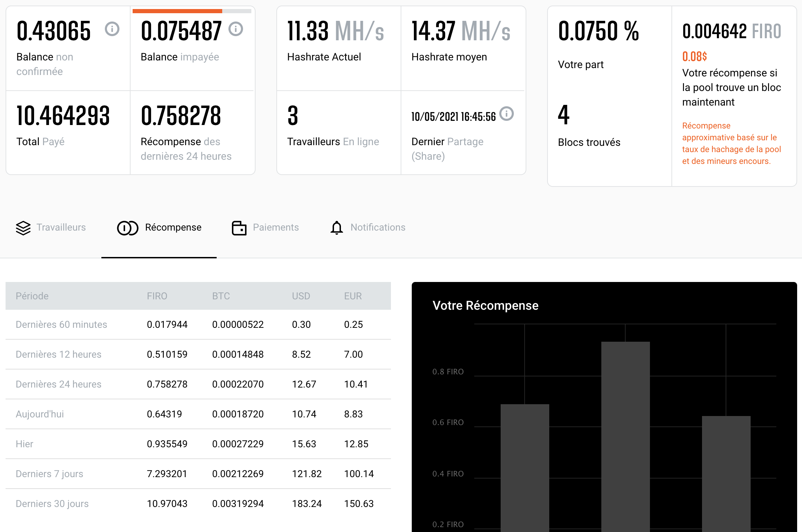Select the Notifications tab
The width and height of the screenshot is (802, 532).
coord(368,227)
